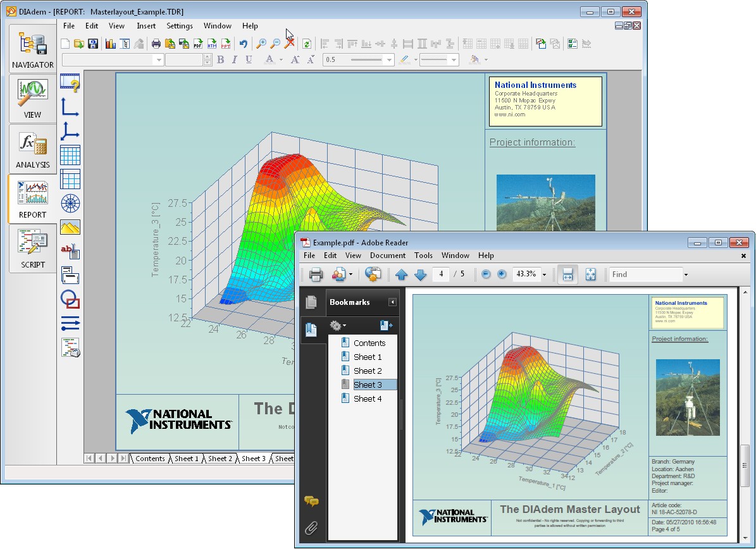Click the Adobe Reader vertical scrollbar thumb
This screenshot has height=549, width=756.
745,466
